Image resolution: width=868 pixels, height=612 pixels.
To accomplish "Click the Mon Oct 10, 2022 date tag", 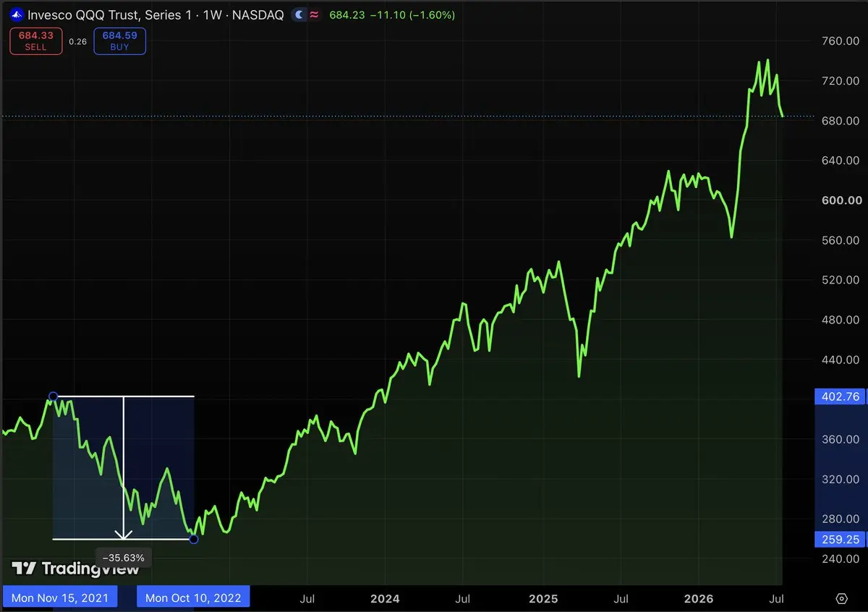I will click(193, 598).
